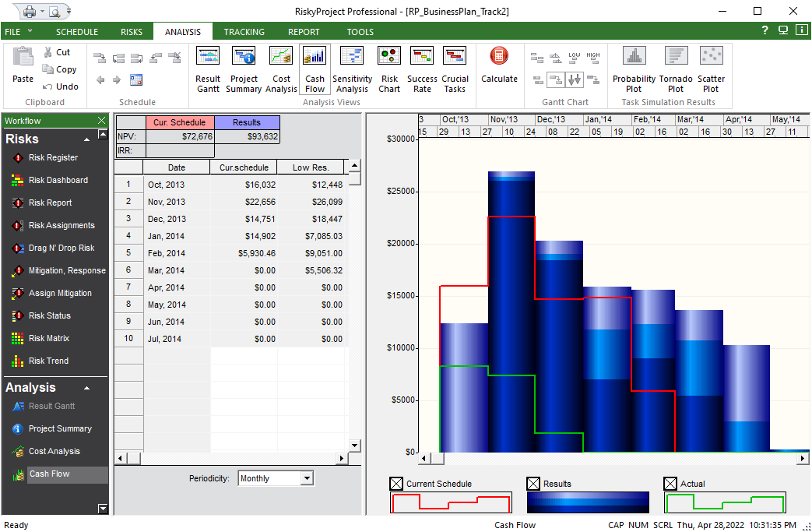This screenshot has width=812, height=532.
Task: Paste from clipboard
Action: pyautogui.click(x=23, y=65)
